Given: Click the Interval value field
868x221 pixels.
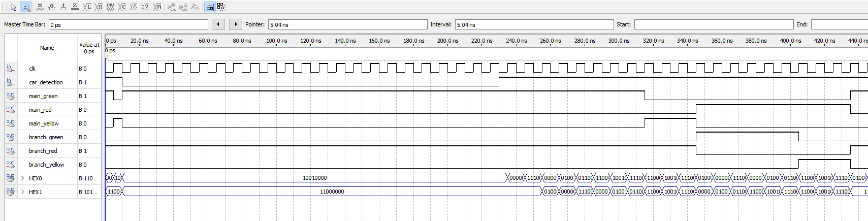Looking at the screenshot, I should [x=534, y=24].
